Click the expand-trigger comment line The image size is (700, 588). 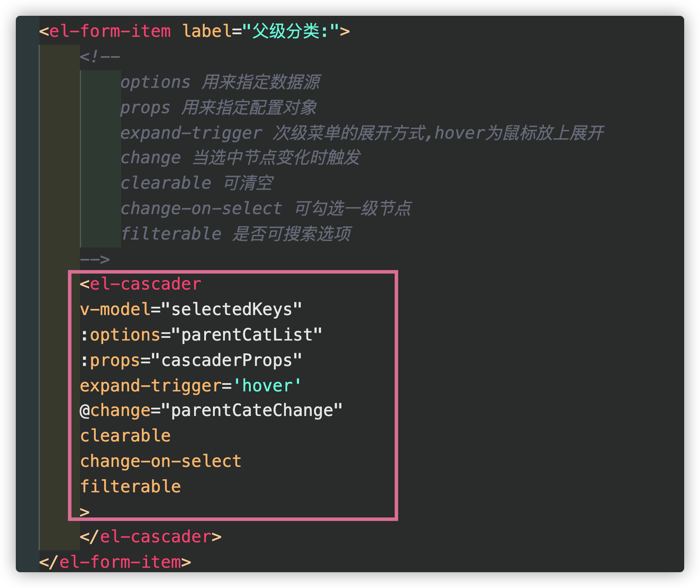click(x=362, y=133)
